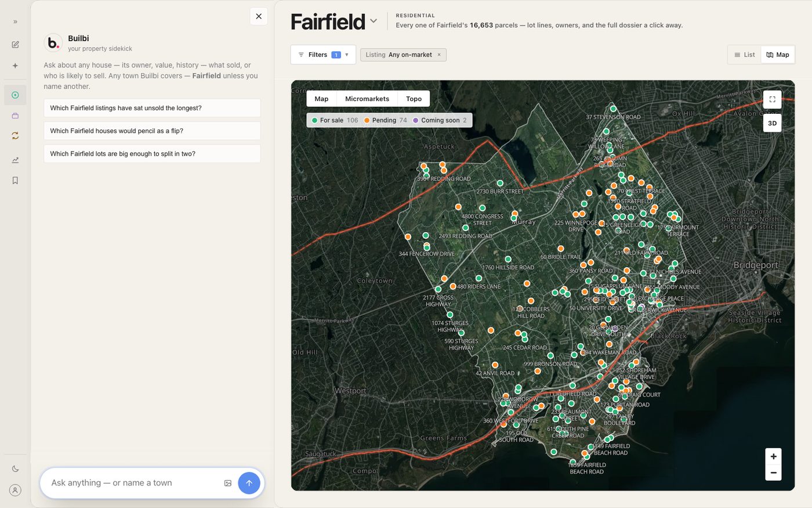
Task: Open the new note compose icon in sidebar
Action: (x=15, y=45)
